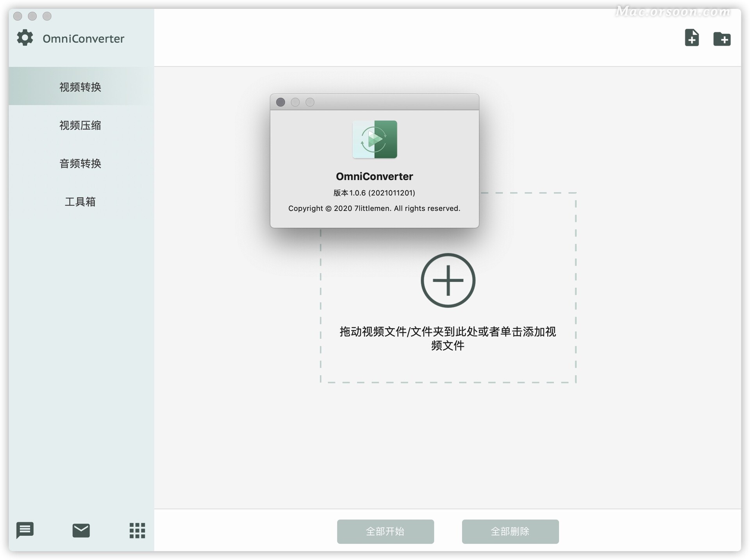Click the large plus circle to add video
The height and width of the screenshot is (560, 750).
[x=448, y=280]
